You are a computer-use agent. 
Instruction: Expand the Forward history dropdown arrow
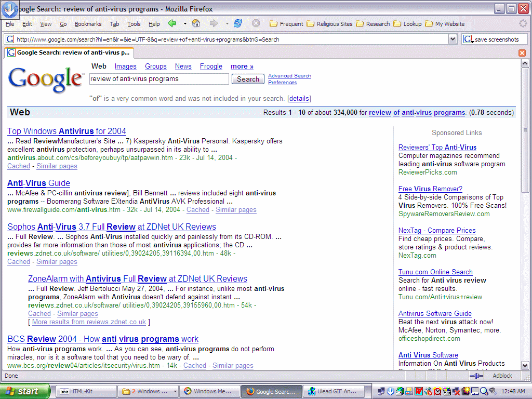[x=227, y=24]
